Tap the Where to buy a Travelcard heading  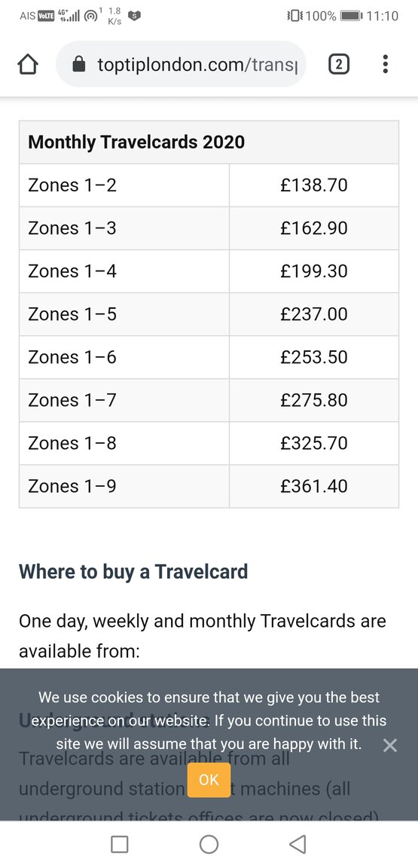133,571
